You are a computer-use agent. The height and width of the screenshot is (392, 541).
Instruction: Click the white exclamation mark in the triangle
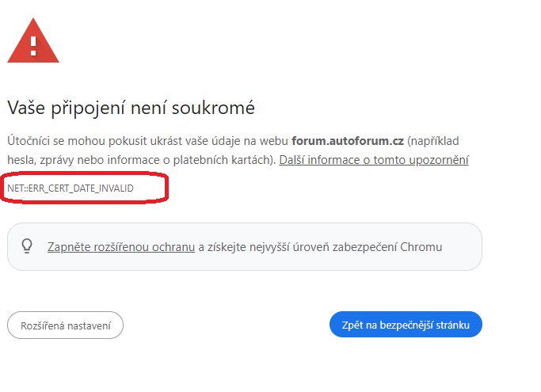coord(33,43)
